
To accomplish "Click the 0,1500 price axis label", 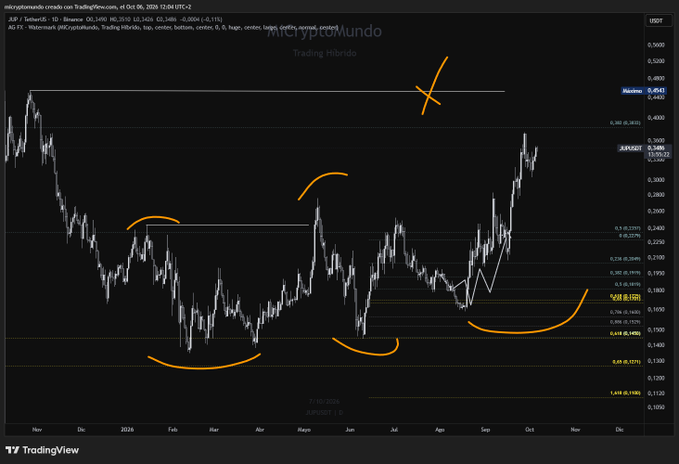I will [x=656, y=330].
